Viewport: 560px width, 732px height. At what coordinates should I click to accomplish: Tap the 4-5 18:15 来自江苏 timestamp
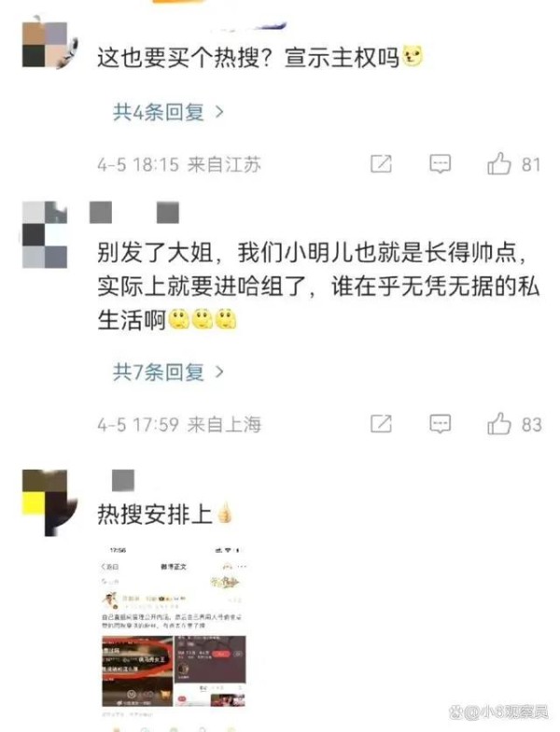click(x=179, y=164)
